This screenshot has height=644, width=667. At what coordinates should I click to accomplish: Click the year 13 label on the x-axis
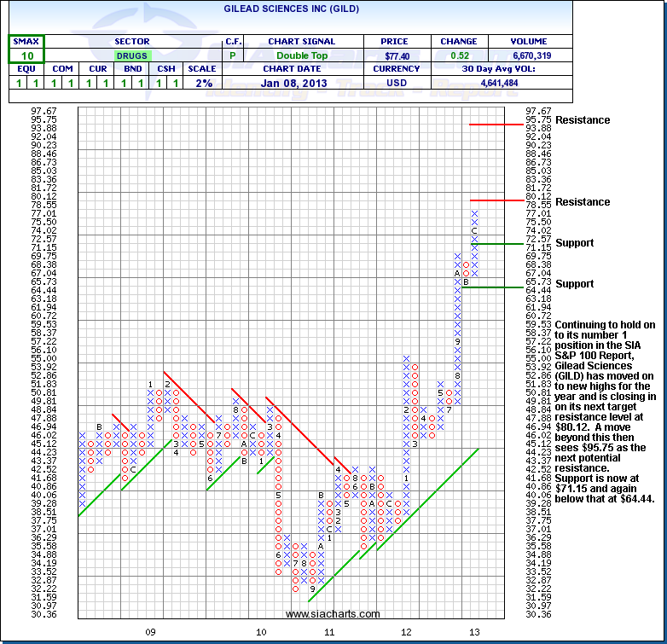tap(478, 632)
